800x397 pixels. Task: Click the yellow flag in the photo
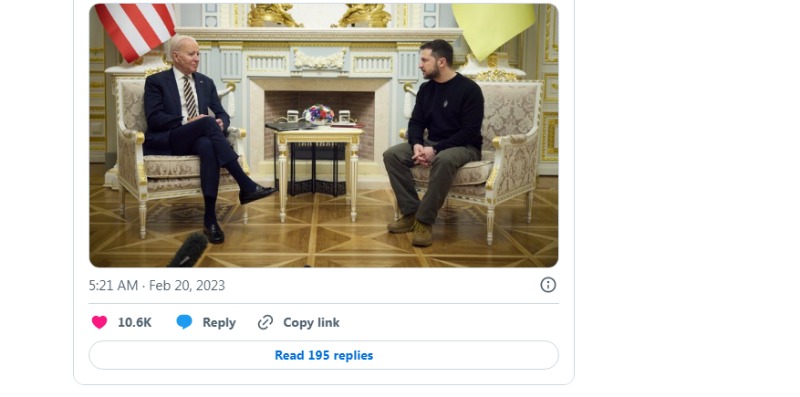coord(493,30)
